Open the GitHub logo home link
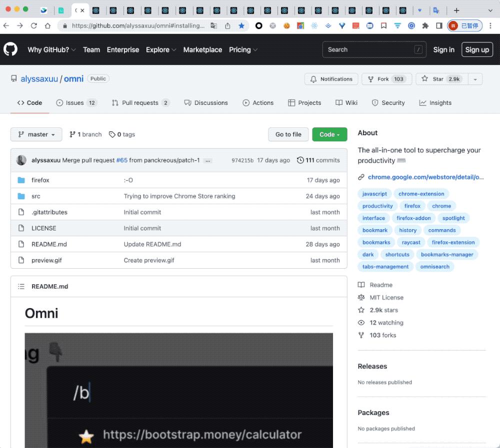500x448 pixels. tap(10, 49)
